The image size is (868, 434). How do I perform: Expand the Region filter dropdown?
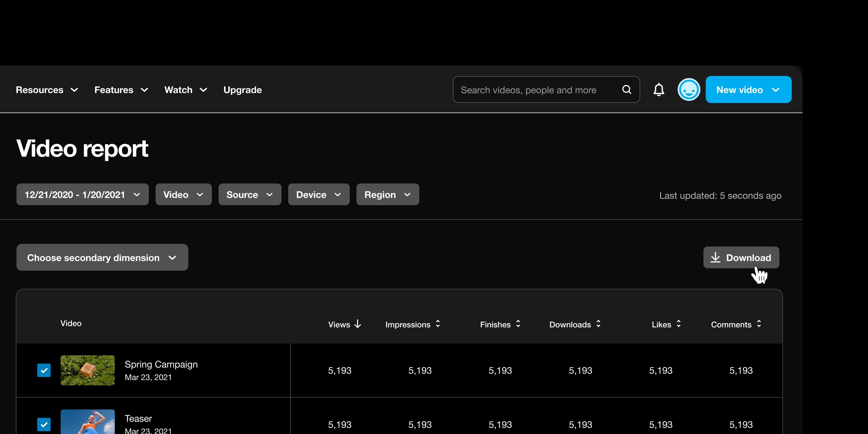pos(387,194)
